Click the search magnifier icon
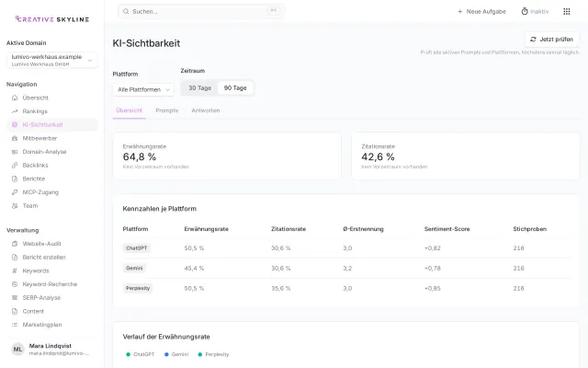Image resolution: width=588 pixels, height=368 pixels. pos(126,12)
